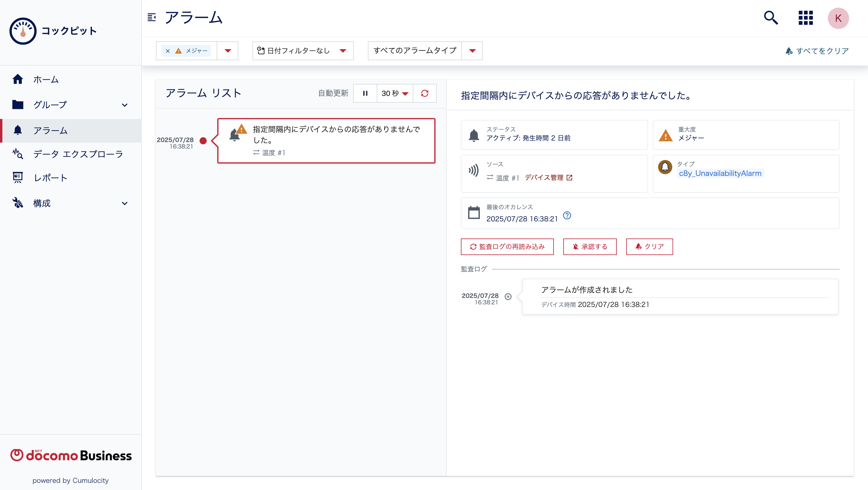Click the Cockpit gauge logo
The image size is (868, 490).
(x=23, y=31)
